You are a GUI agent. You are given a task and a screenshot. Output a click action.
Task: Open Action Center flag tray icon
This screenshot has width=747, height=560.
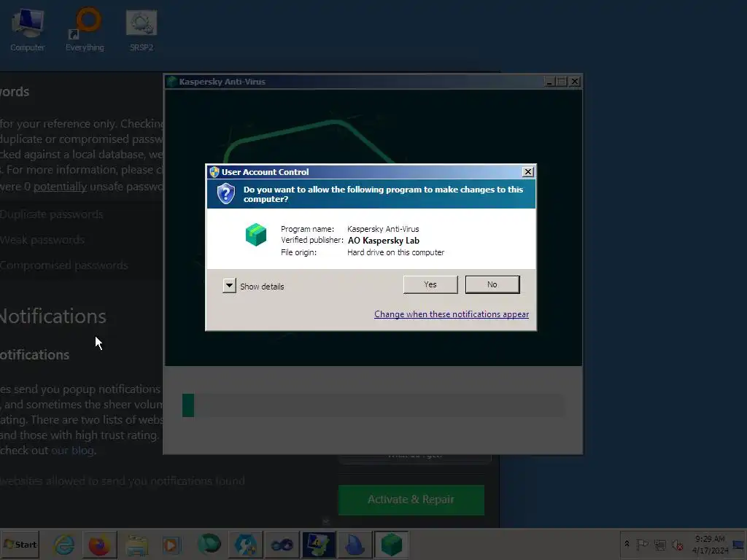[x=642, y=544]
